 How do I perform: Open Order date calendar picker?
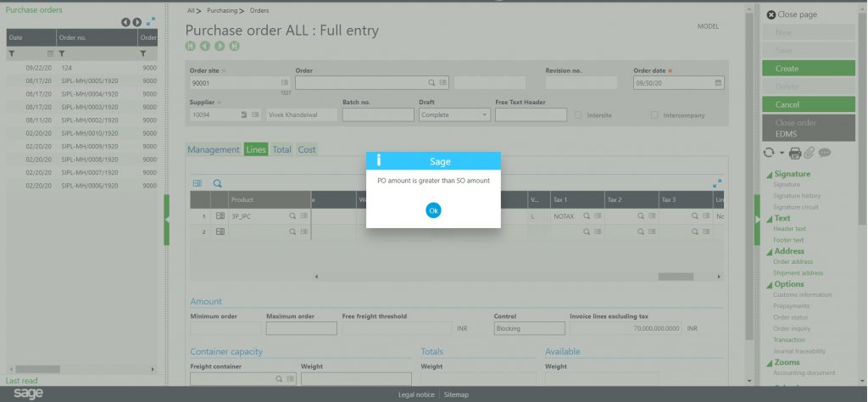pos(718,82)
